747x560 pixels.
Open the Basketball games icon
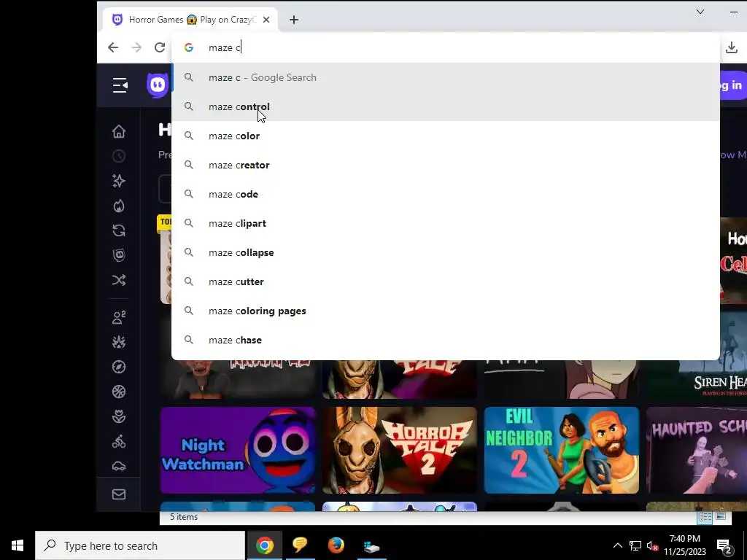[119, 392]
